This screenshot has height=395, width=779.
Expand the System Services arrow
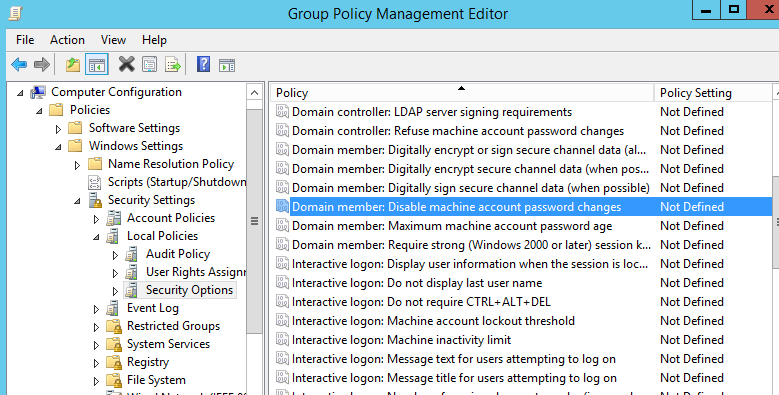point(96,345)
